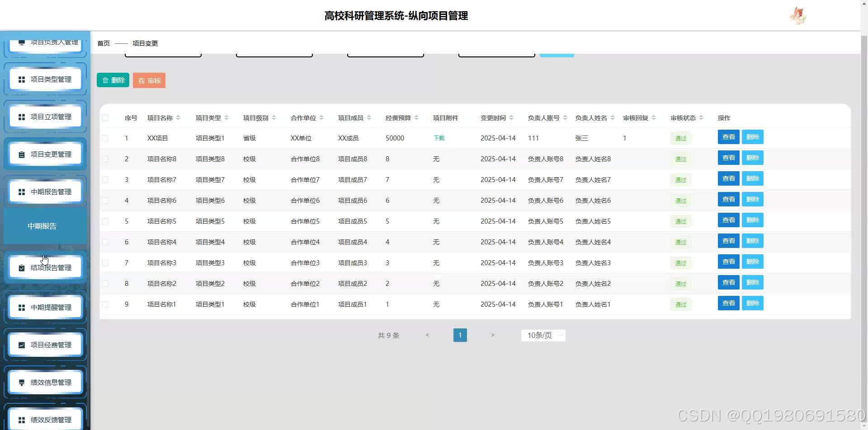This screenshot has height=430, width=868.
Task: Open 项目立项管理 sidebar menu
Action: (x=45, y=117)
